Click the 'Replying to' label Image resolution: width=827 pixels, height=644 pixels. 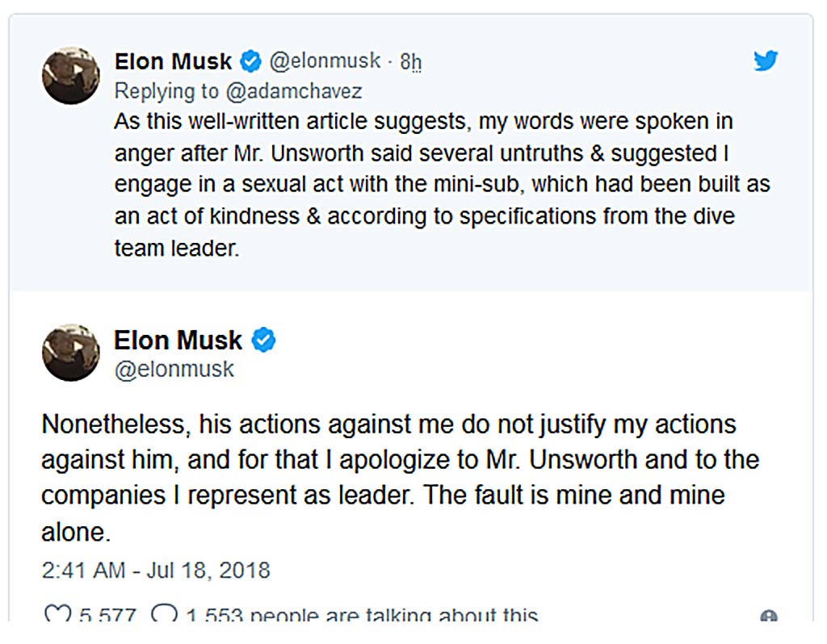click(166, 91)
